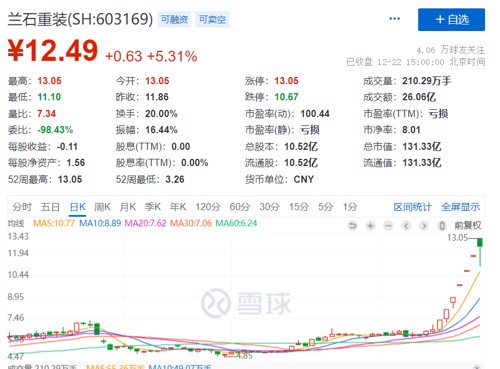Image resolution: width=500 pixels, height=369 pixels.
Task: Move chart left with the arrow icon
Action: tap(406, 226)
